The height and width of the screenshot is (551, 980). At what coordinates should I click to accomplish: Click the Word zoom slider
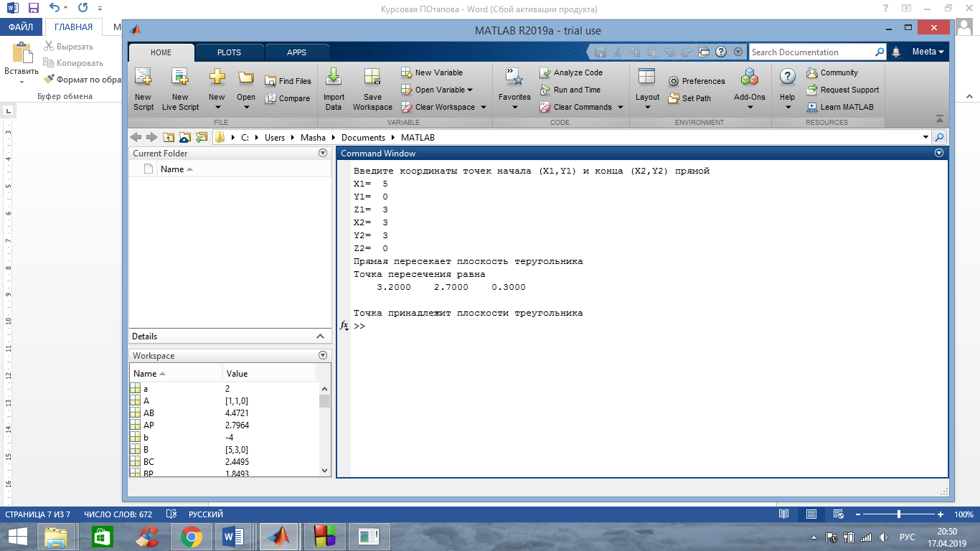[899, 514]
